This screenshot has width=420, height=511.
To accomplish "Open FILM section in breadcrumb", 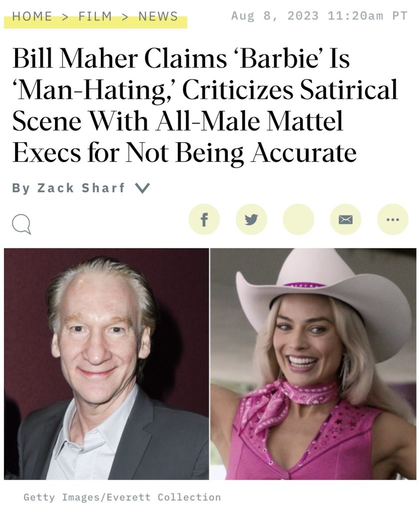I will 95,16.
